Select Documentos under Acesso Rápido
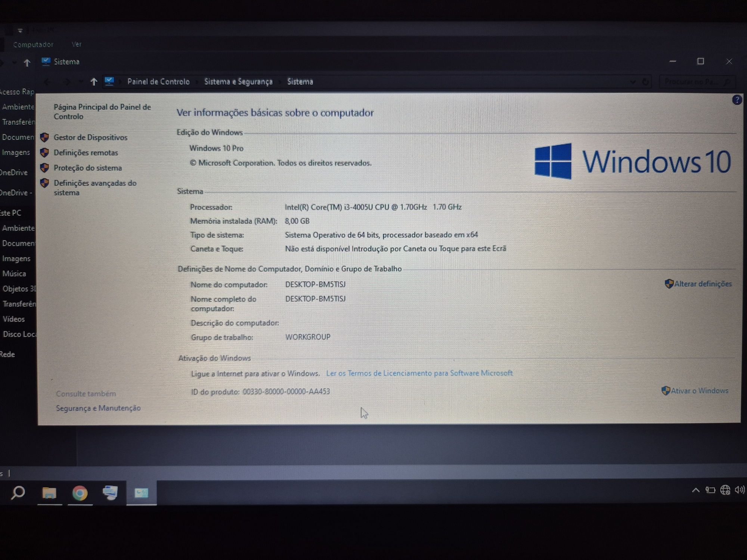 point(18,137)
